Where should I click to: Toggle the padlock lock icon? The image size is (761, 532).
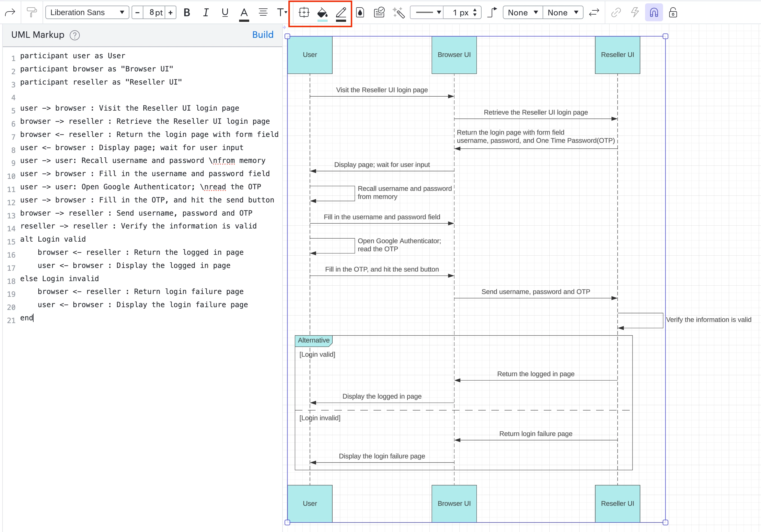[x=673, y=13]
